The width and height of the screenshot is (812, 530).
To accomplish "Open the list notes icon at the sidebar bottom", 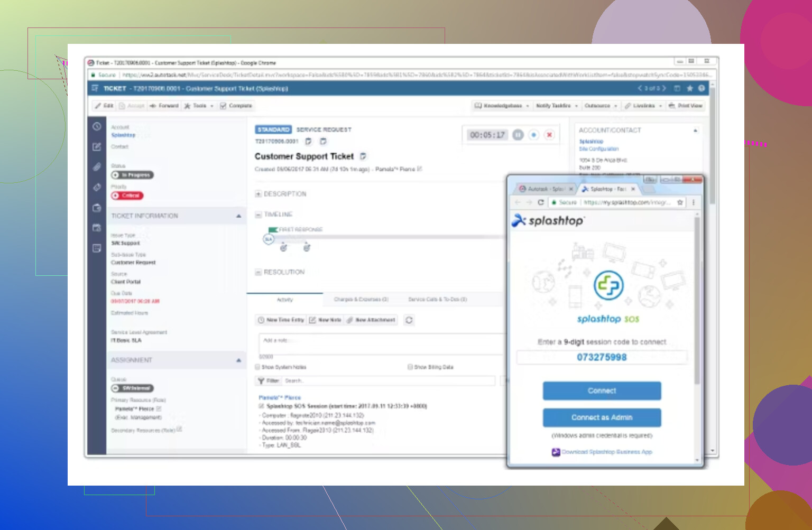I will 97,248.
